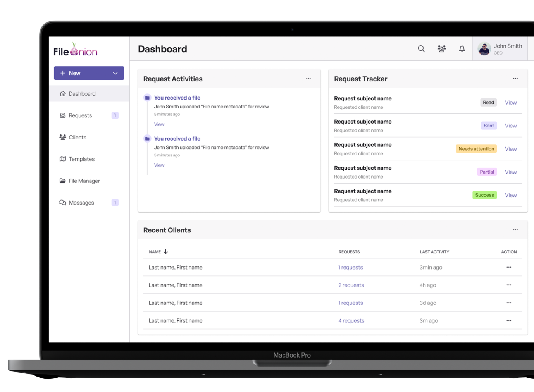Click View for the Success request

point(511,195)
